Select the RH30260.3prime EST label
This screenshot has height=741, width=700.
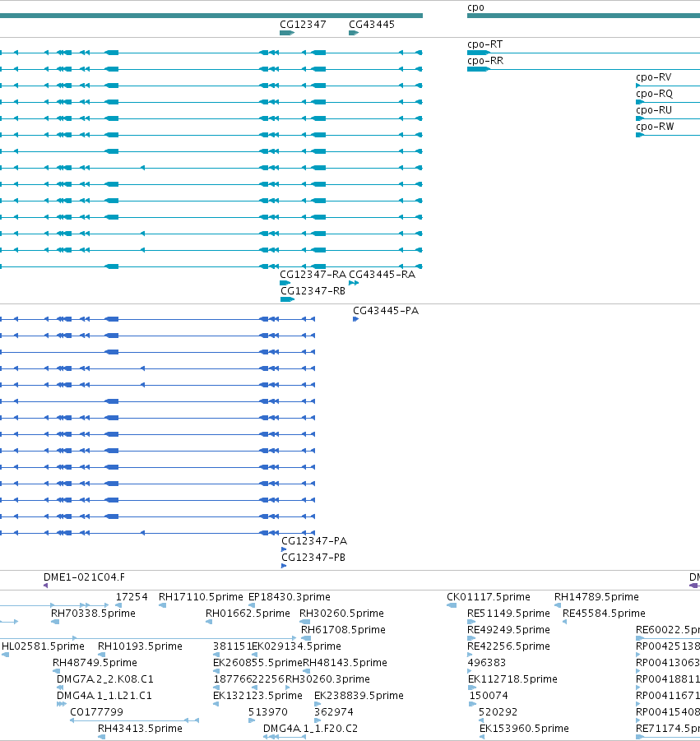327,679
